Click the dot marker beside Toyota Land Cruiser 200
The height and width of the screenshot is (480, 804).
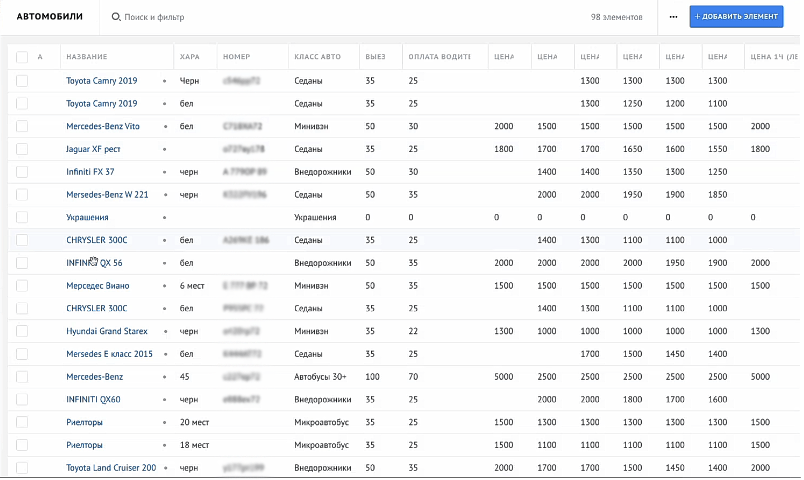coord(166,468)
